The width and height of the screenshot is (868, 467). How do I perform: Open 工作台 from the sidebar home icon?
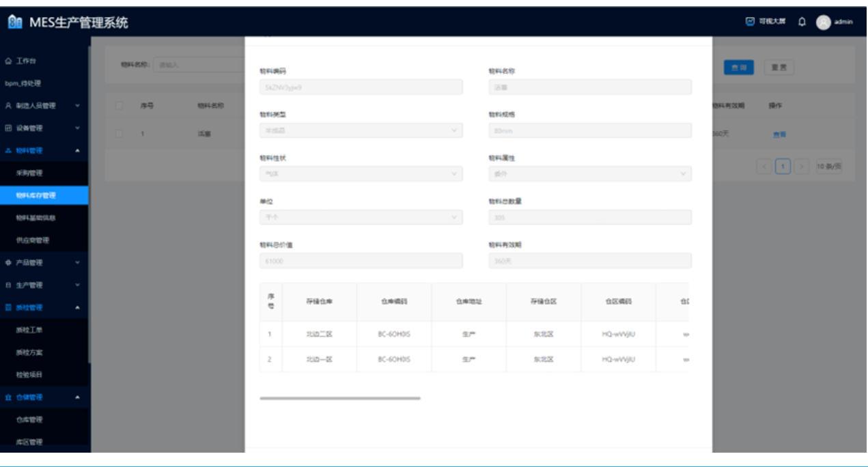(x=8, y=61)
